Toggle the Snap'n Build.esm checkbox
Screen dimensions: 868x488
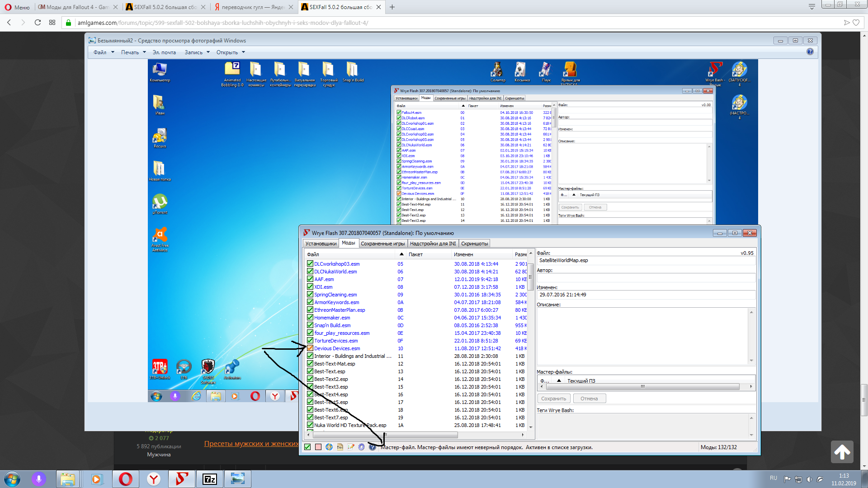coord(310,325)
